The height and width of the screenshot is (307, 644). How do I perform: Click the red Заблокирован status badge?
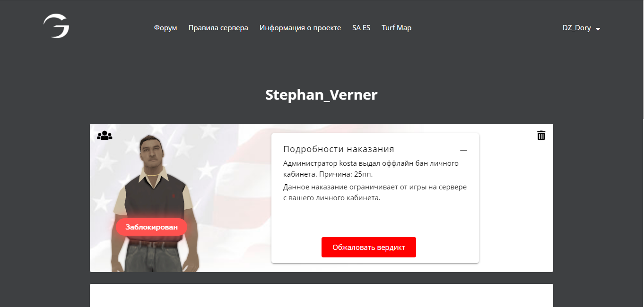click(152, 227)
